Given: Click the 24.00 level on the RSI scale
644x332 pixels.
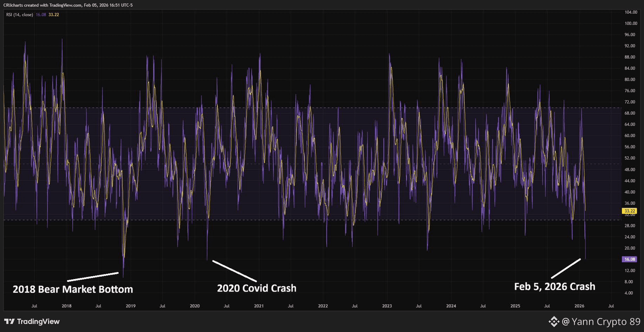Looking at the screenshot, I should click(630, 237).
